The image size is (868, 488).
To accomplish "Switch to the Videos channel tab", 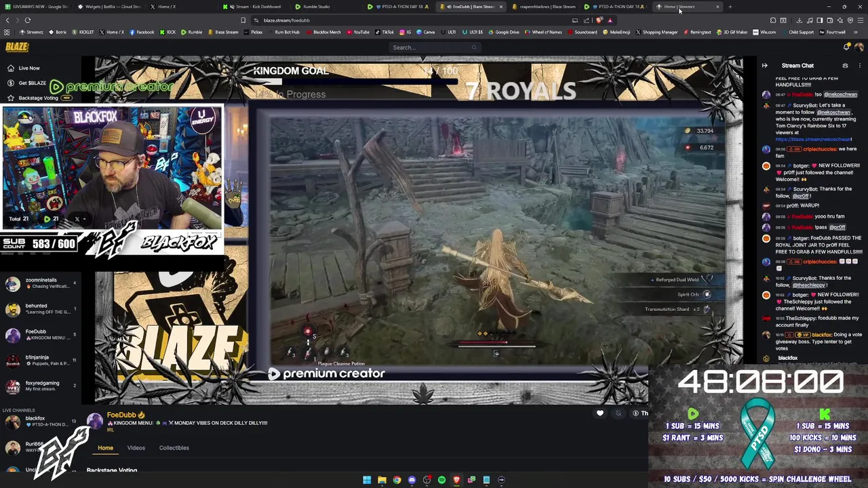I will click(136, 448).
